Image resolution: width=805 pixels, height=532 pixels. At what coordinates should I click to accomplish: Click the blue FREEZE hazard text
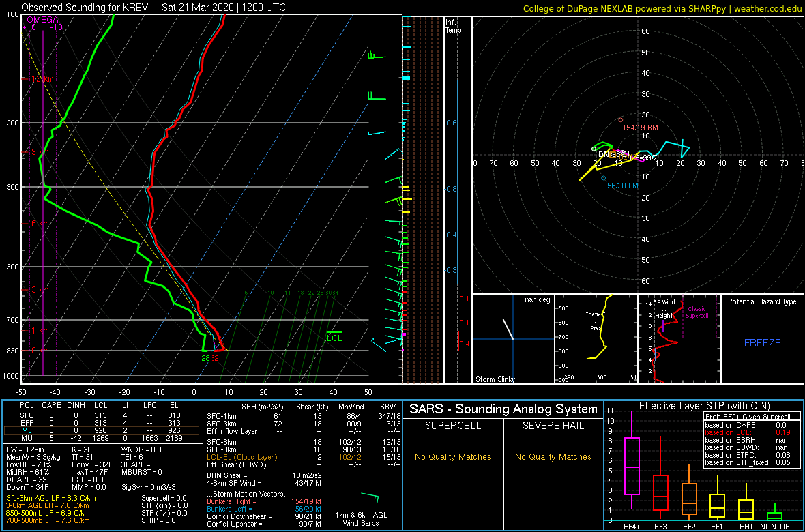[x=763, y=342]
